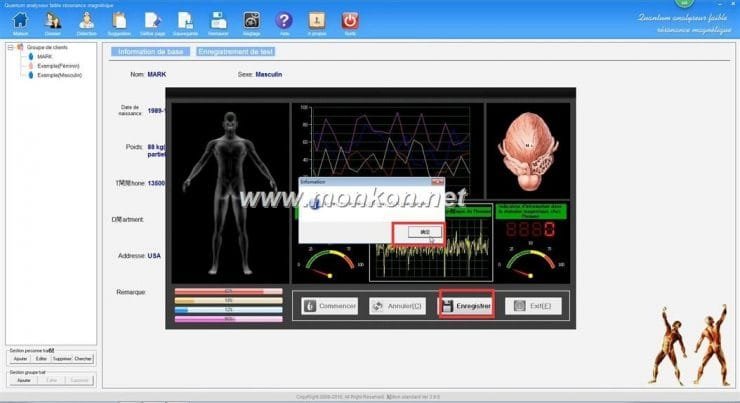The image size is (740, 403).
Task: Confirm the Information dialog with its button
Action: point(425,232)
